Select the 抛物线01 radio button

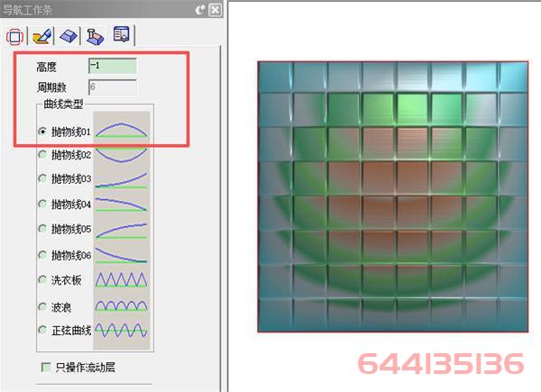(x=42, y=131)
